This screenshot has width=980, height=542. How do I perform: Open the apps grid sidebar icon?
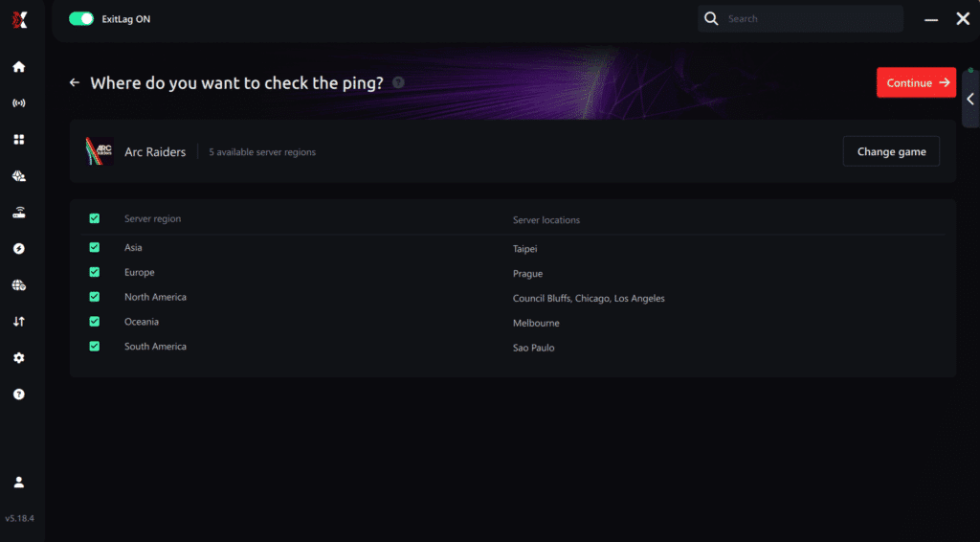pyautogui.click(x=19, y=140)
